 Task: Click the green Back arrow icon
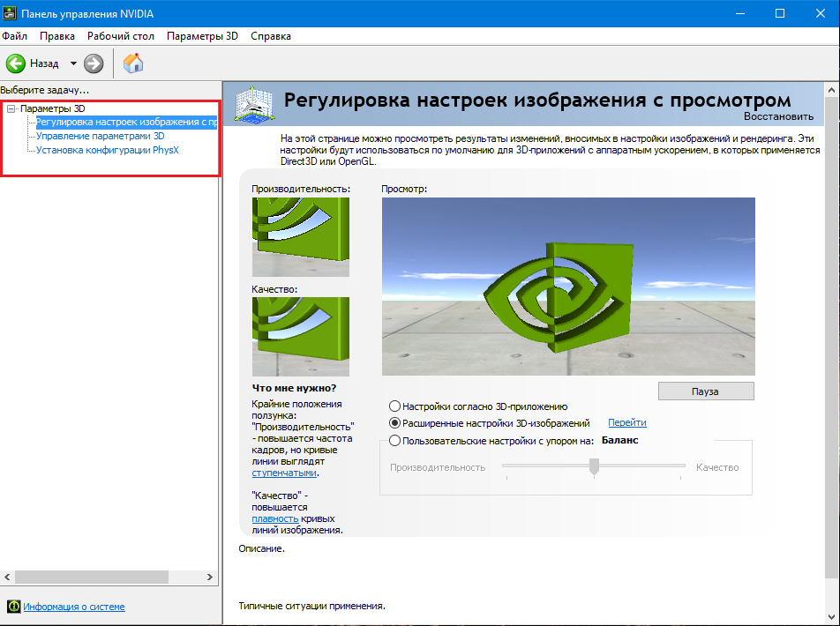click(x=16, y=63)
